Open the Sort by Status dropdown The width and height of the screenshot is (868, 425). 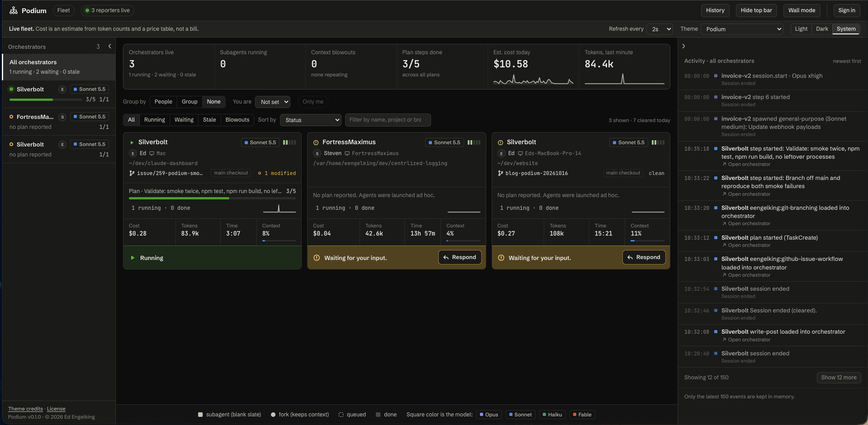(x=311, y=120)
